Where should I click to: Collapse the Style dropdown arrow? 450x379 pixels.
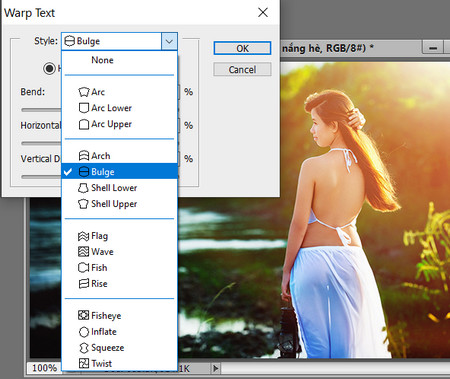169,41
